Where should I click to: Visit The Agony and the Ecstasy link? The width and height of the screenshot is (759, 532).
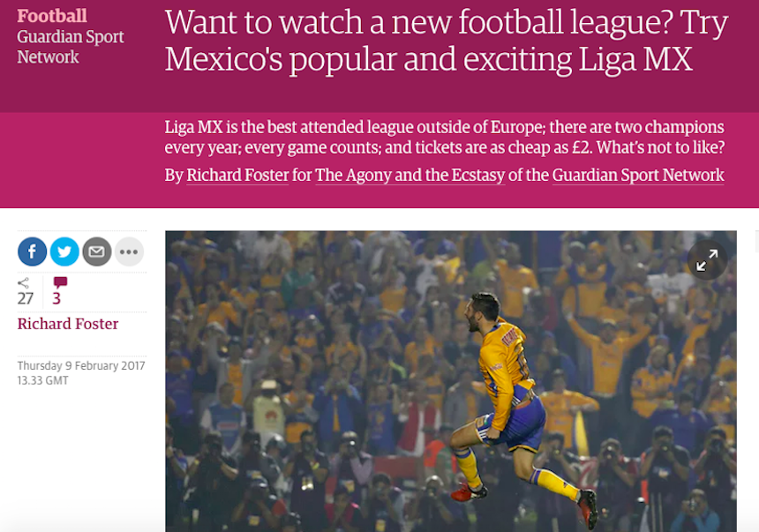[x=410, y=176]
